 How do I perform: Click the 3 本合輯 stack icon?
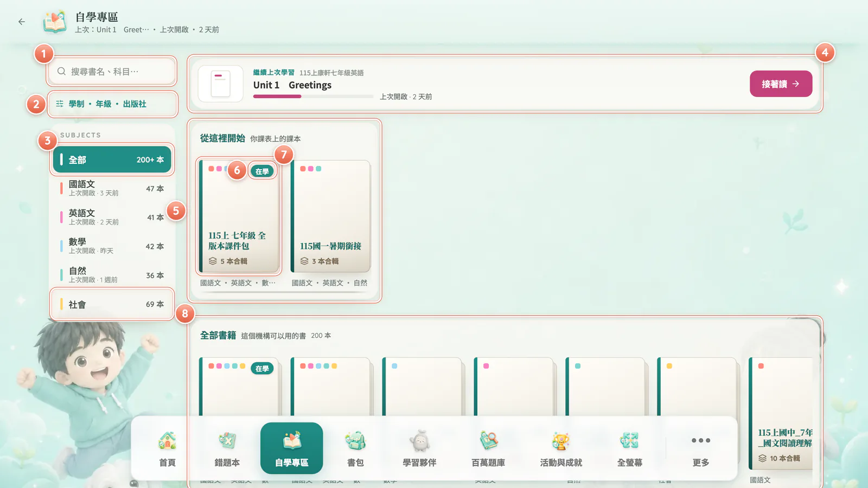coord(304,261)
